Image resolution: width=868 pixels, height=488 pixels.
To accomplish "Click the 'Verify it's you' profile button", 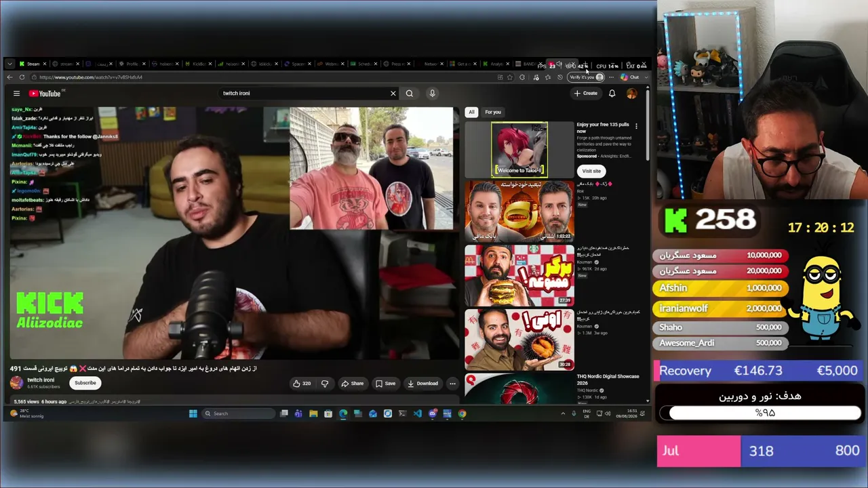I will point(586,77).
